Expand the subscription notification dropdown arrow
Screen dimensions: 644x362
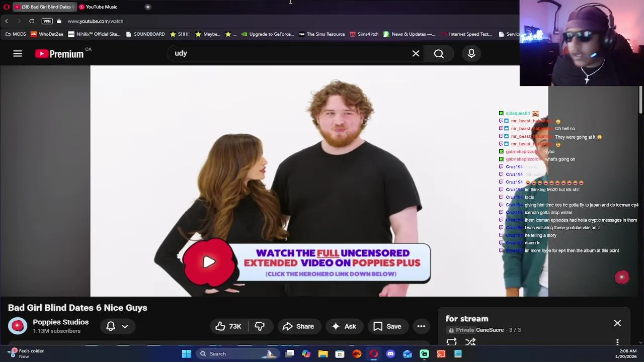point(125,326)
